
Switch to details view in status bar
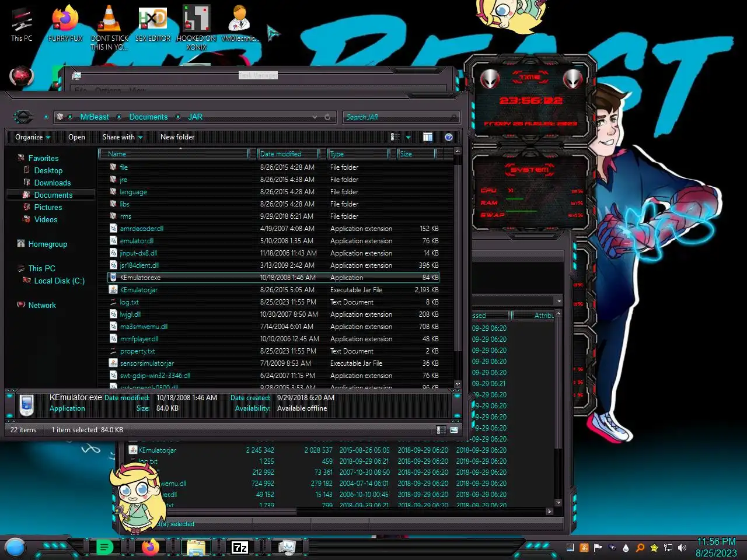(x=441, y=430)
